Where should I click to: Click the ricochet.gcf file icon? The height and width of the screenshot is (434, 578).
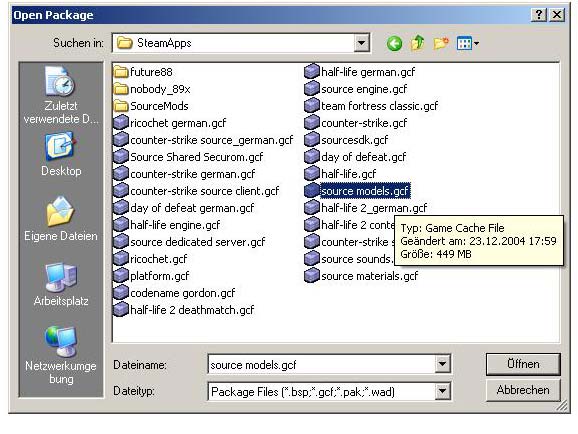(x=121, y=258)
